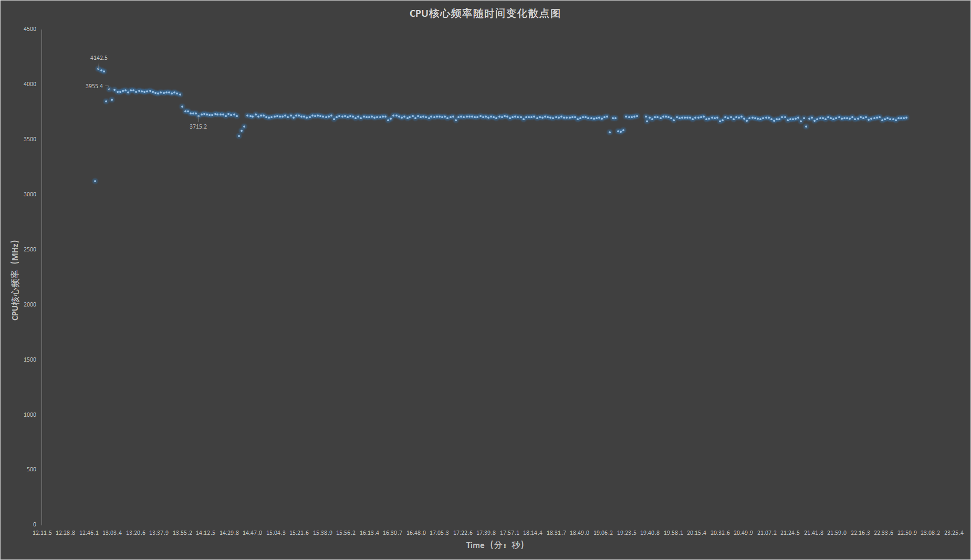Click the x-axis time label 13:37.9
This screenshot has height=560, width=971.
coord(159,533)
